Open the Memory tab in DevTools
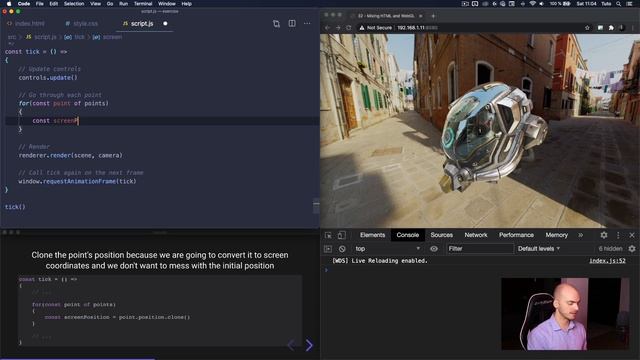 (x=556, y=235)
